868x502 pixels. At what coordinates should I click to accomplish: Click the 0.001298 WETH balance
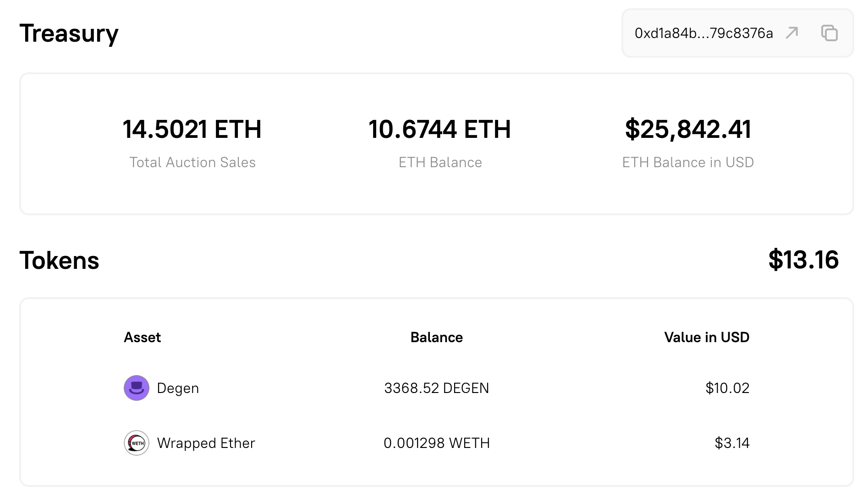[436, 443]
